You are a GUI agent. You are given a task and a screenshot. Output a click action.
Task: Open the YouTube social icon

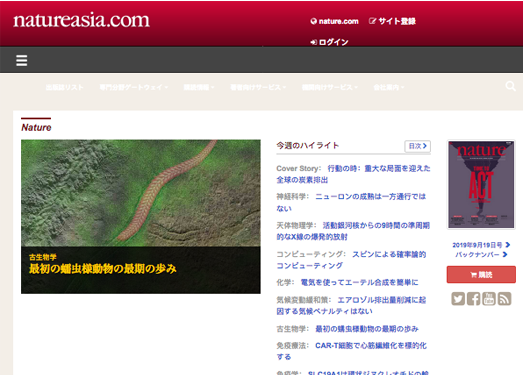point(489,299)
